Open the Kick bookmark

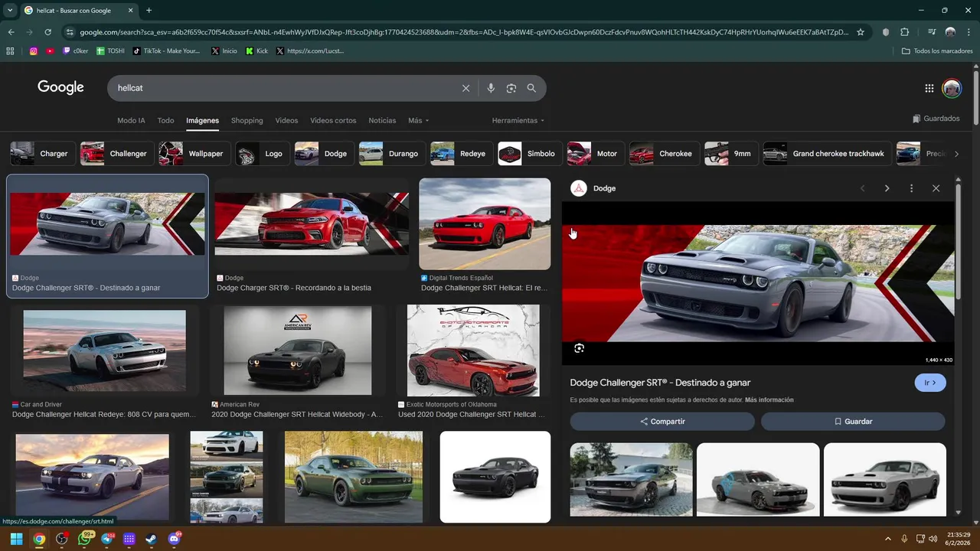(256, 51)
